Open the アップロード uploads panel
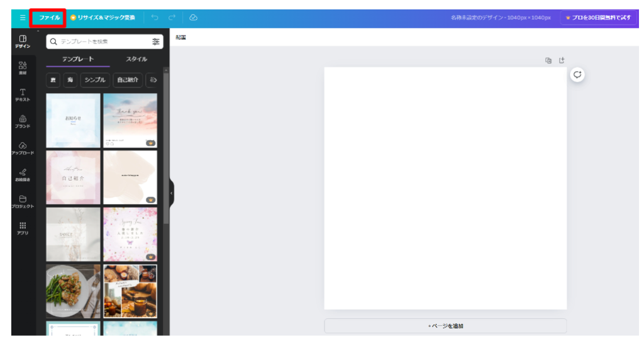The width and height of the screenshot is (644, 344). tap(23, 148)
